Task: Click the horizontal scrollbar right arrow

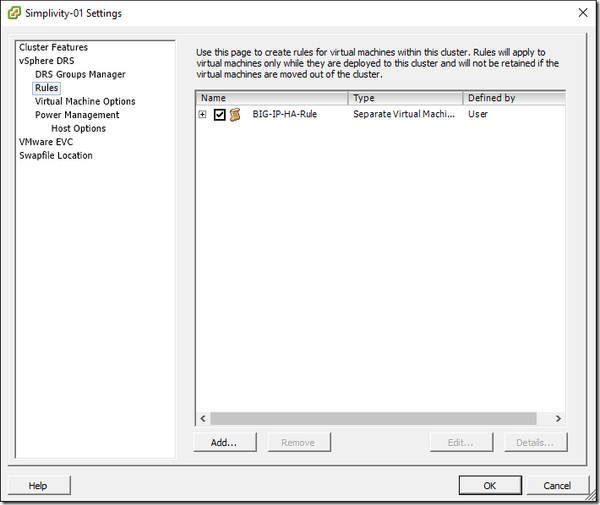Action: [x=558, y=419]
